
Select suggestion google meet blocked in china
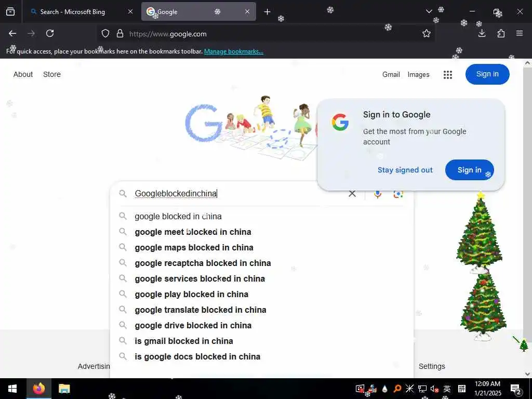pyautogui.click(x=262, y=232)
